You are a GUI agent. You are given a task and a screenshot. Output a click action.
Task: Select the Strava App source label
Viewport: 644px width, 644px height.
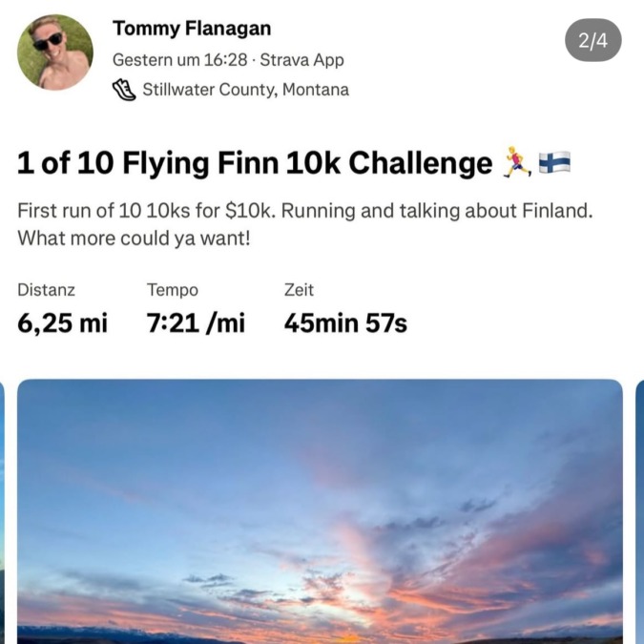click(x=301, y=60)
